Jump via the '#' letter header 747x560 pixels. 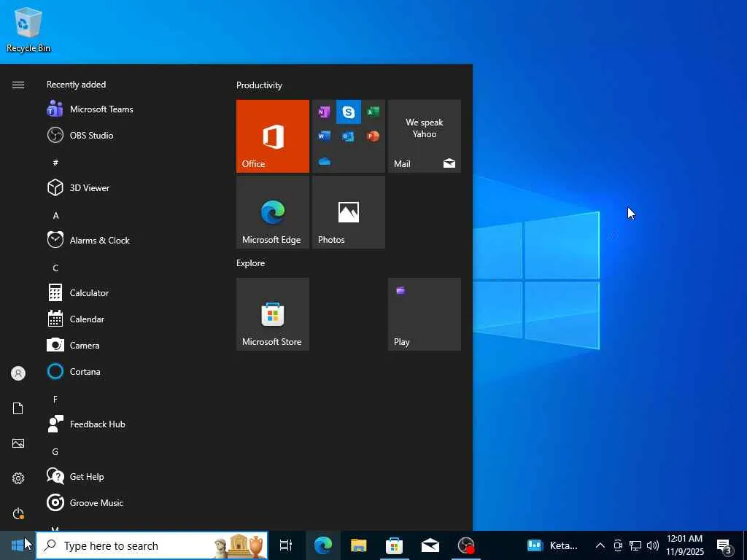coord(55,163)
